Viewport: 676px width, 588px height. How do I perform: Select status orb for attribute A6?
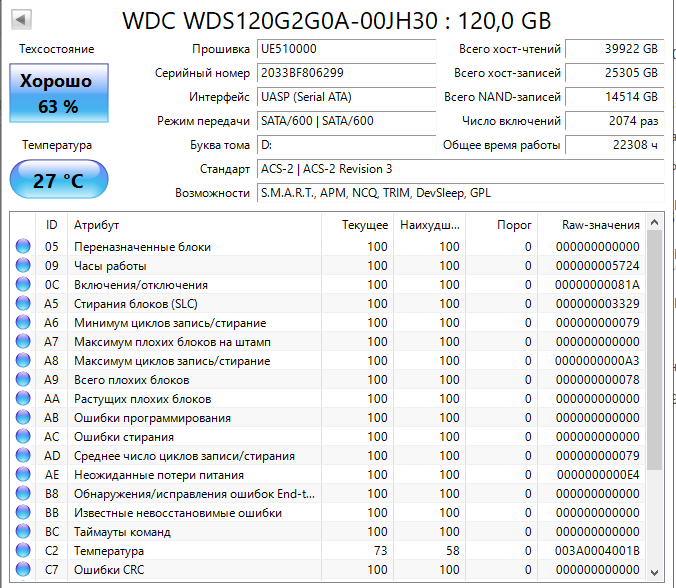23,322
